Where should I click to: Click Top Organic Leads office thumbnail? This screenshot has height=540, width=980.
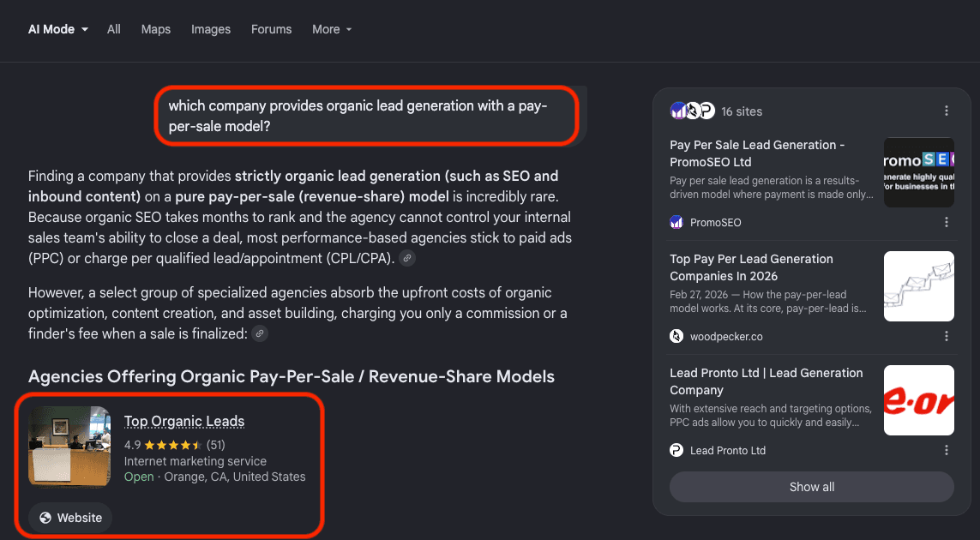point(69,447)
